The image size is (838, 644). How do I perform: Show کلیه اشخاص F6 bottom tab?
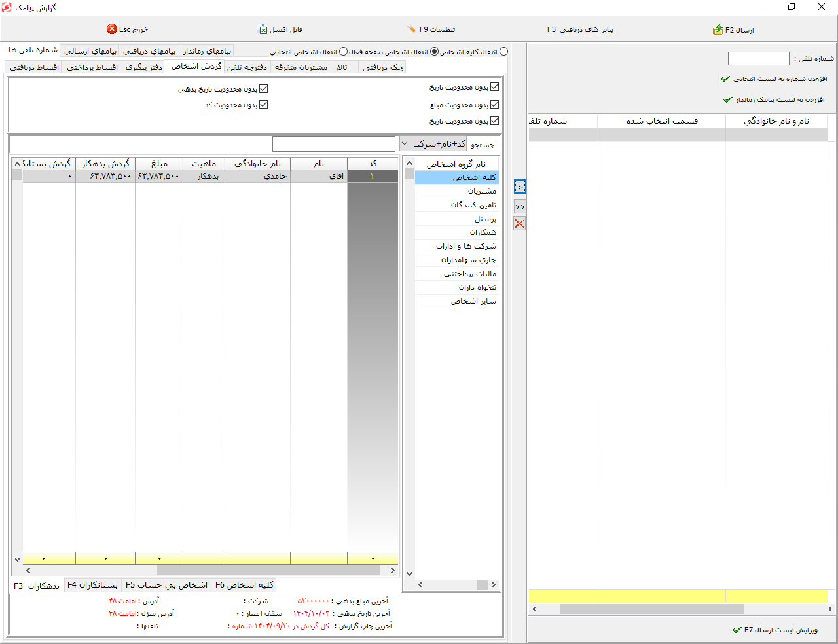(244, 585)
